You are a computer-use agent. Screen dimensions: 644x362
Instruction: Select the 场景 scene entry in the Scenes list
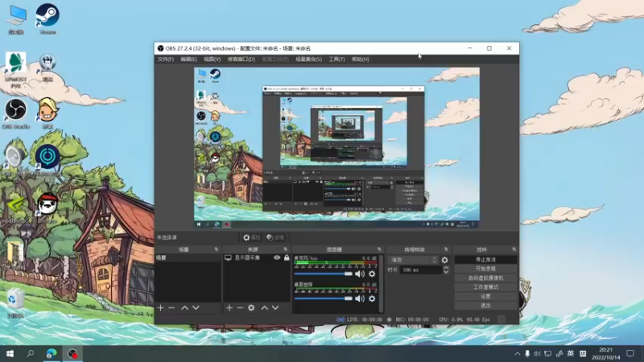pos(188,257)
